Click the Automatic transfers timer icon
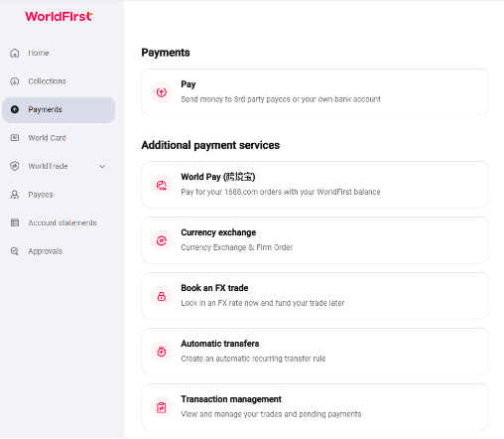The height and width of the screenshot is (439, 504). point(162,352)
